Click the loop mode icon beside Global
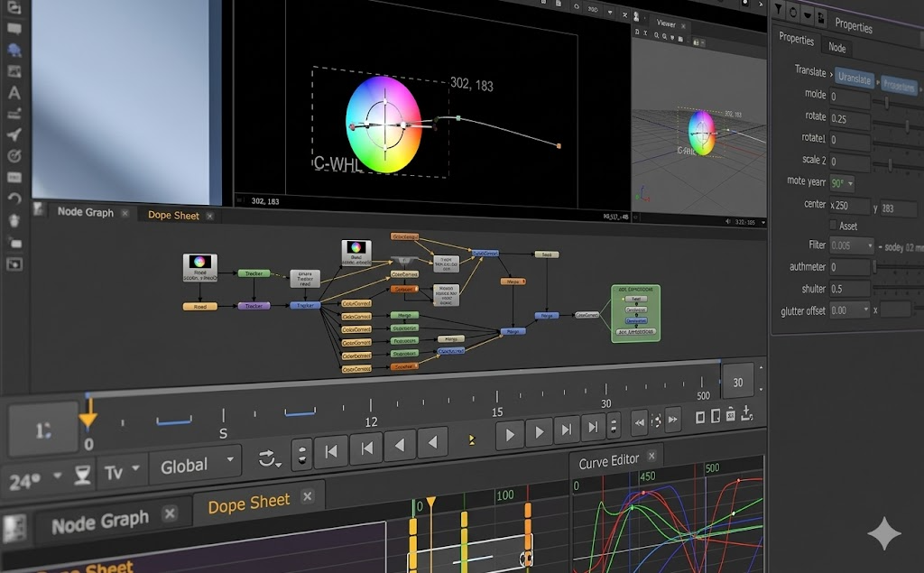 [x=269, y=458]
